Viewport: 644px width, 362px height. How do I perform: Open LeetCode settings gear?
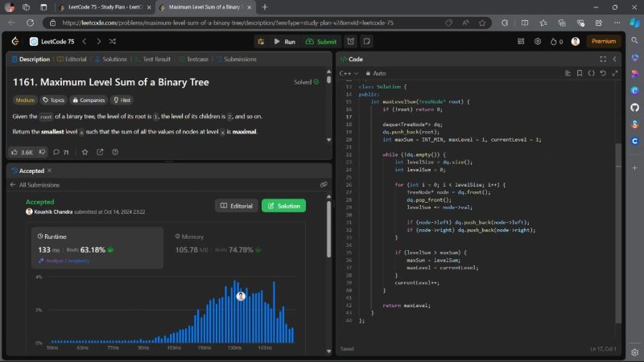click(x=538, y=42)
